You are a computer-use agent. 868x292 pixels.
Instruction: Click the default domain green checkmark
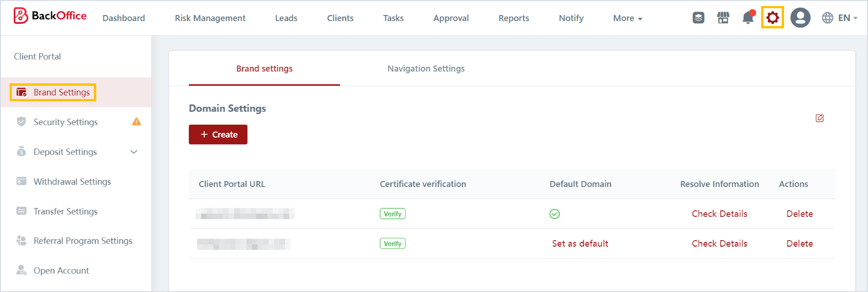554,214
